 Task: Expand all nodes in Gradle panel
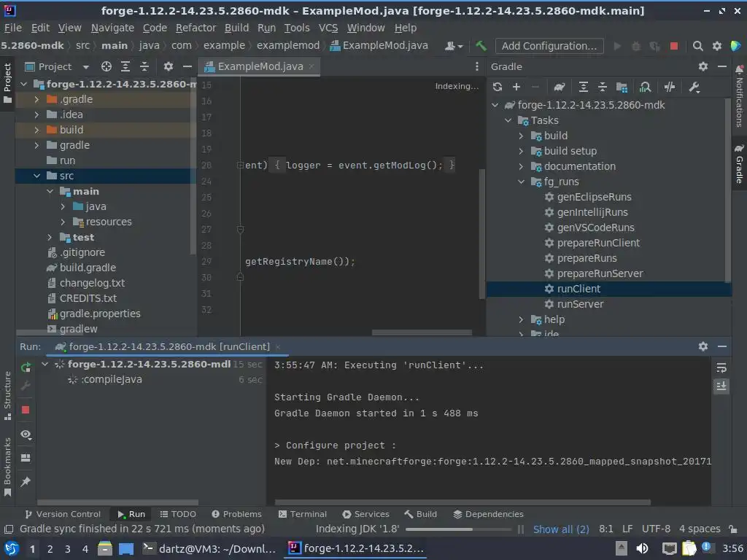(x=583, y=87)
